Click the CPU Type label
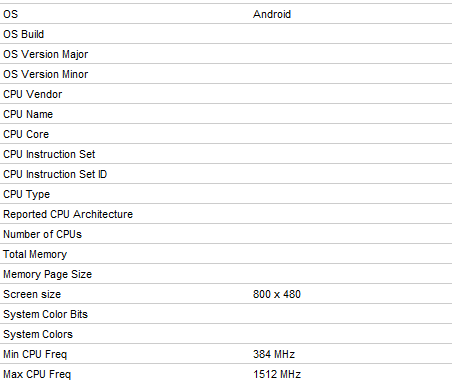This screenshot has width=452, height=382. click(26, 194)
